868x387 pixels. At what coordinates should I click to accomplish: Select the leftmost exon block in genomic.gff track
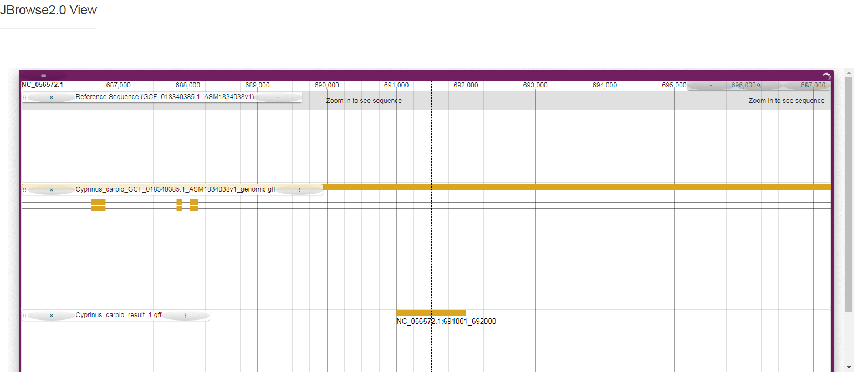tap(98, 205)
